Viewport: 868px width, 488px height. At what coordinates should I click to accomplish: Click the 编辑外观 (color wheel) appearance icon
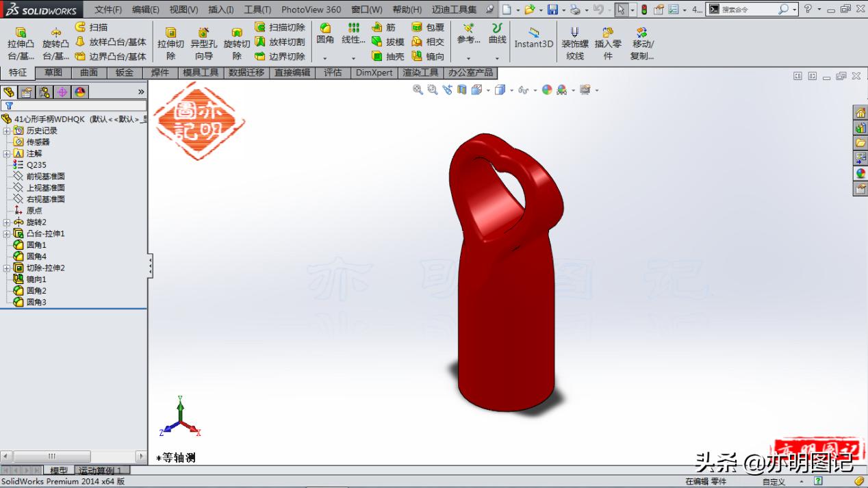(546, 90)
